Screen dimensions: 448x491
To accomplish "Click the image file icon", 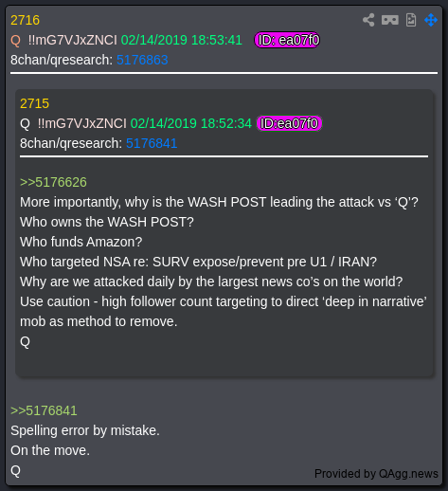I will tap(411, 20).
